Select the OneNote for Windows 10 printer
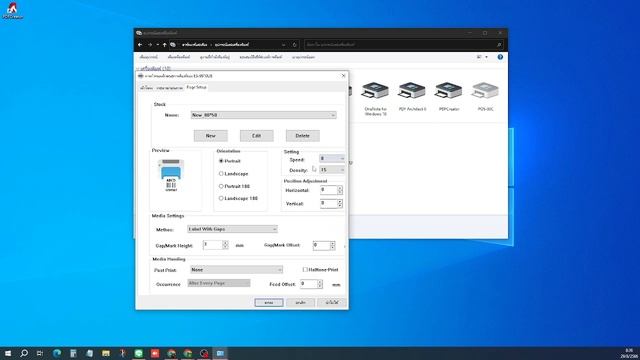This screenshot has height=360, width=640. tap(376, 99)
